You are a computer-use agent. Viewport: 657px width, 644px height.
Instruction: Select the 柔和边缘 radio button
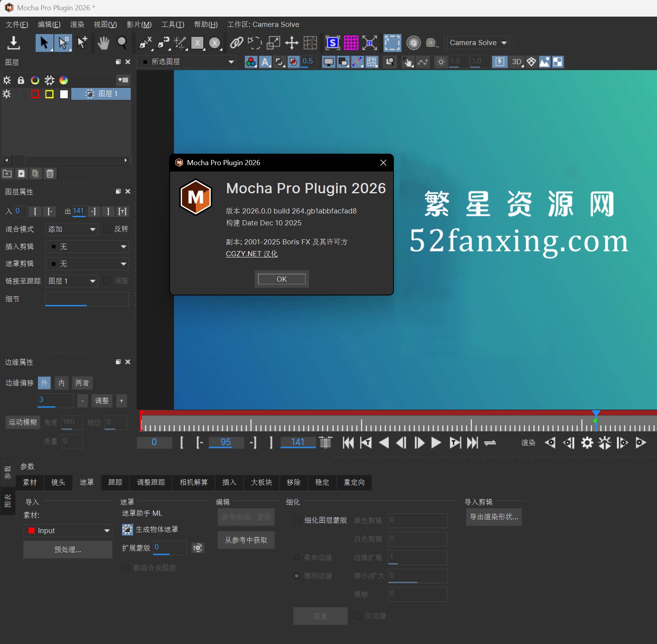pos(296,557)
